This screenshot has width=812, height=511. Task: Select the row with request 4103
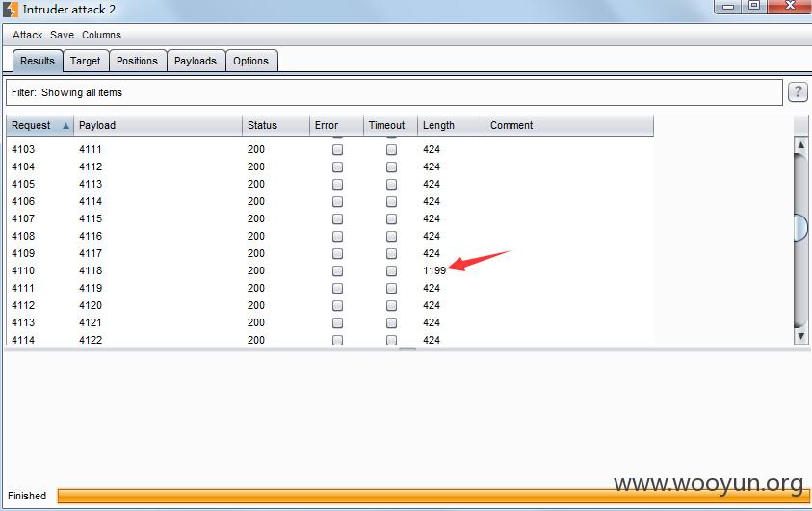(329, 149)
